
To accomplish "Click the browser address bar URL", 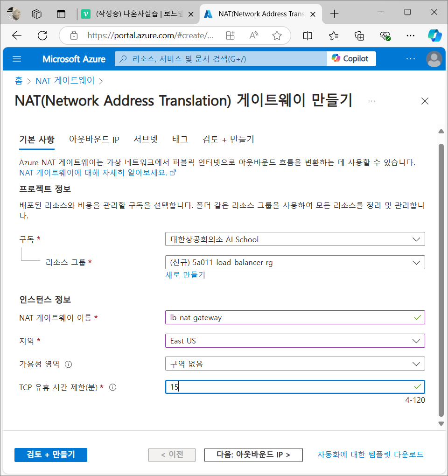I will point(151,35).
